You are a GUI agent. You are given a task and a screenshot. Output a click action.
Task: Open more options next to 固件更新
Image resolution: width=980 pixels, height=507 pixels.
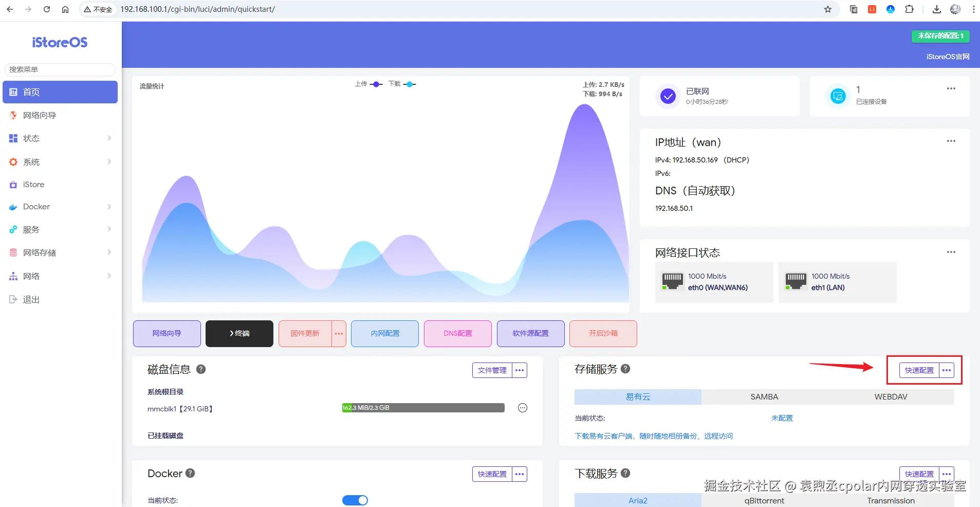[339, 334]
